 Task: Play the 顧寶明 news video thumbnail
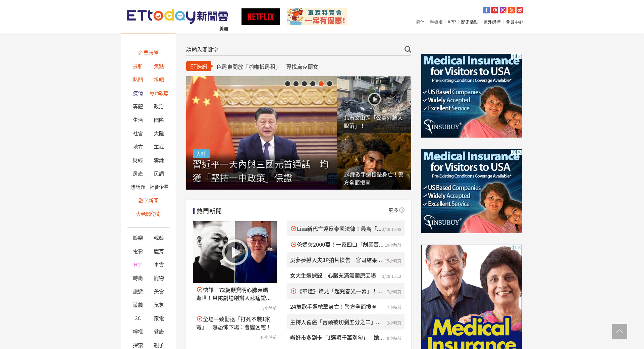pos(235,252)
